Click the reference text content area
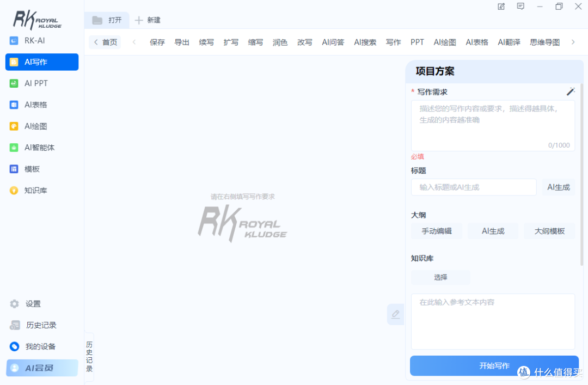The height and width of the screenshot is (385, 588). (493, 322)
